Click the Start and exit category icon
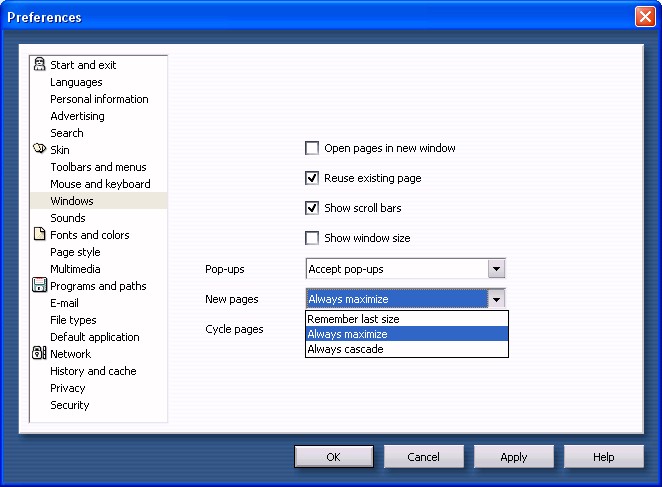The height and width of the screenshot is (487, 662). point(40,65)
